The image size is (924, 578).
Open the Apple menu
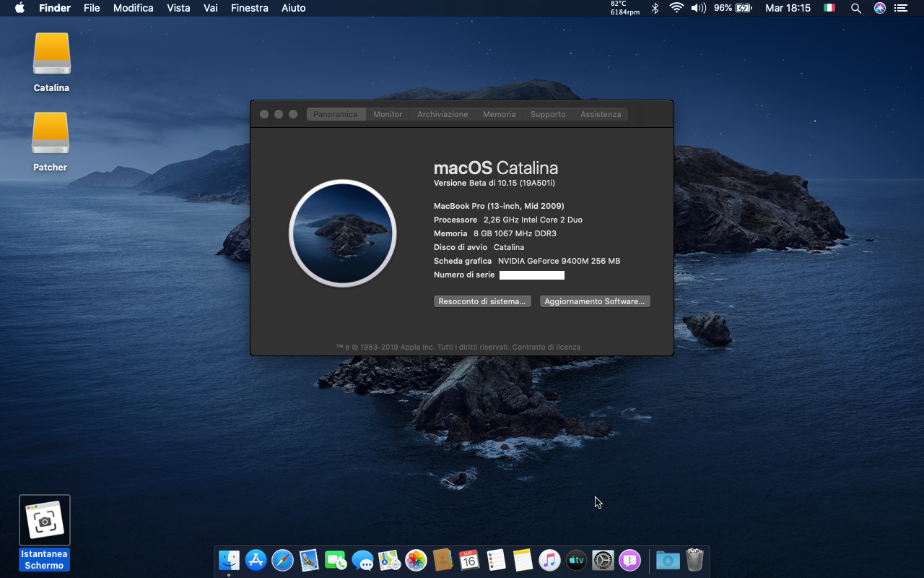click(x=19, y=8)
